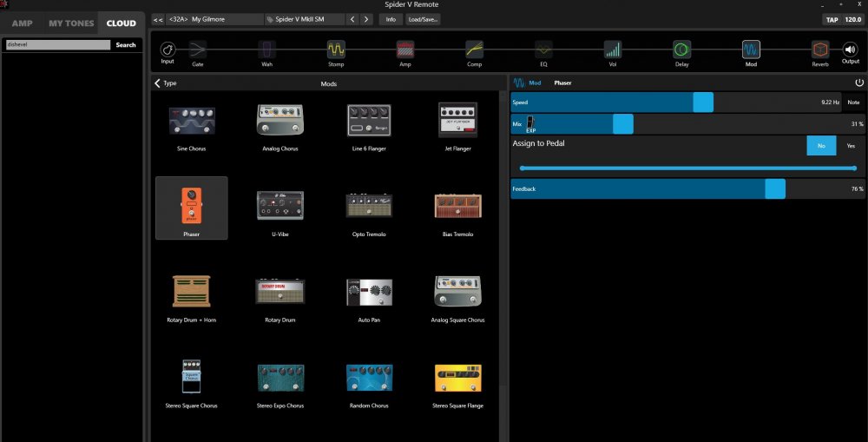The width and height of the screenshot is (868, 442).
Task: Click the Mod label in effect header
Action: (535, 83)
